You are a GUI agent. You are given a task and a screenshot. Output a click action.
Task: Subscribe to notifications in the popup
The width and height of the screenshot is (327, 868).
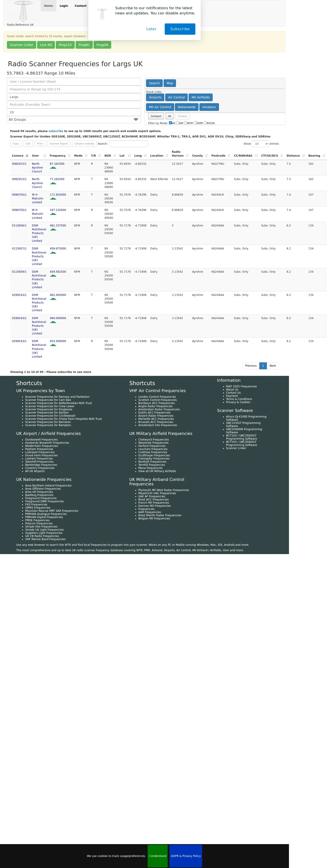click(x=180, y=29)
